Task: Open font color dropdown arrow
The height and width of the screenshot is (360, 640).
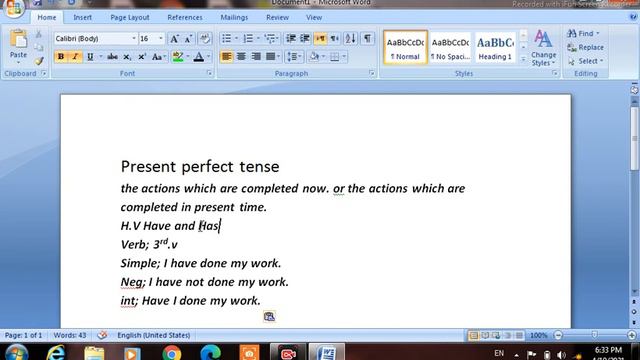Action: pyautogui.click(x=209, y=57)
